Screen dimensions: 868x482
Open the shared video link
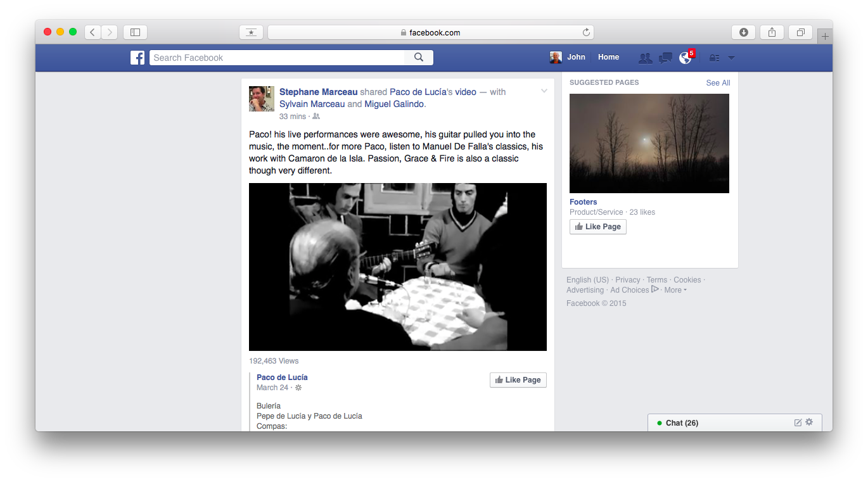pyautogui.click(x=466, y=92)
